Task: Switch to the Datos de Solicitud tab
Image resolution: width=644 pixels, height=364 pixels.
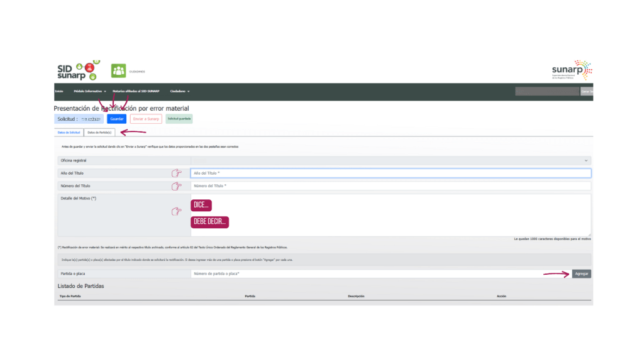Action: click(x=69, y=133)
